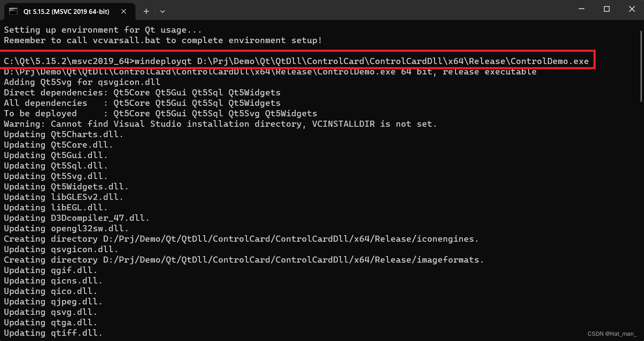Click the VCINSTALLDIR warning line
Screen dimensions: 644x341
point(221,124)
